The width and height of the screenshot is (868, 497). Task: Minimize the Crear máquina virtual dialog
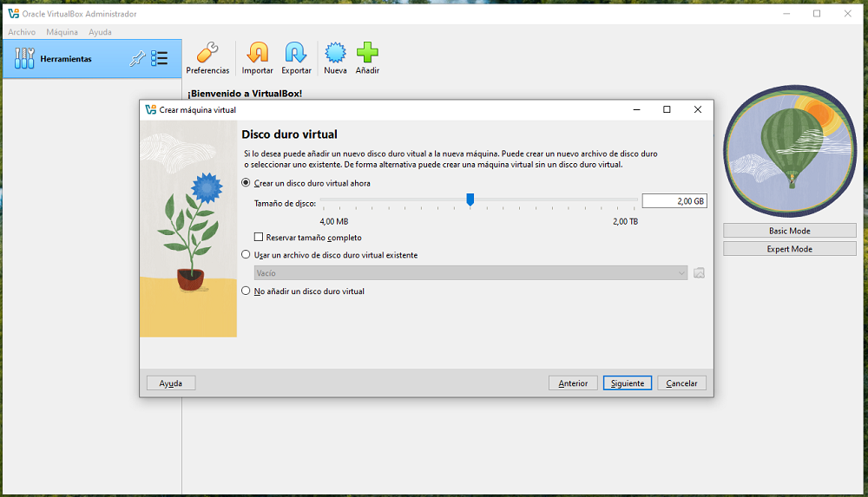coord(636,109)
